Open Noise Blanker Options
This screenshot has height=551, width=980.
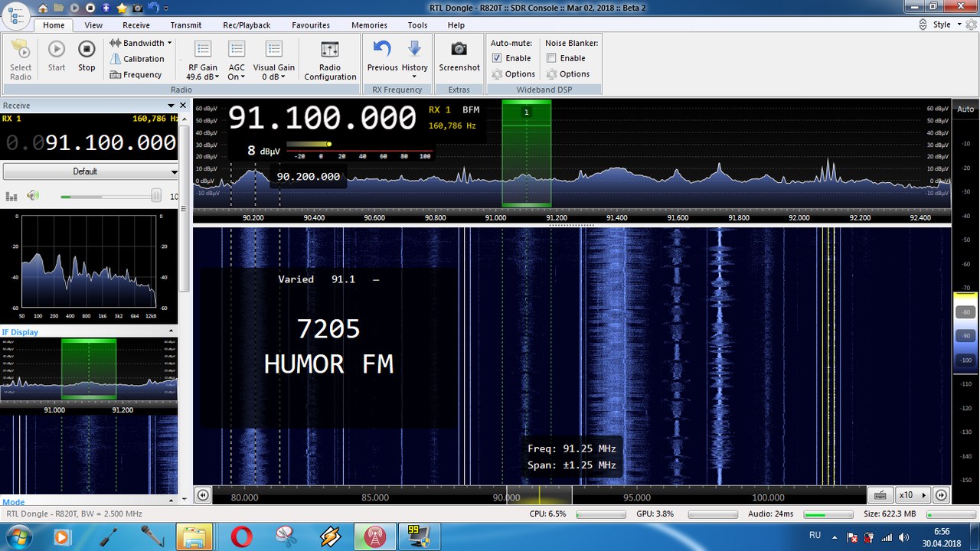tap(568, 74)
